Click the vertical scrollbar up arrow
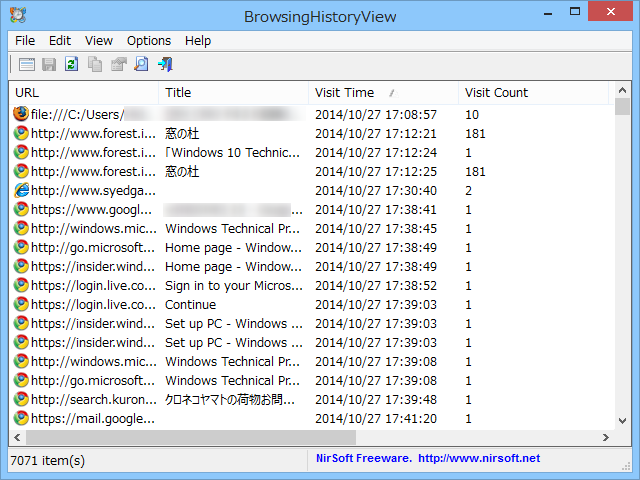The height and width of the screenshot is (480, 640). point(622,90)
